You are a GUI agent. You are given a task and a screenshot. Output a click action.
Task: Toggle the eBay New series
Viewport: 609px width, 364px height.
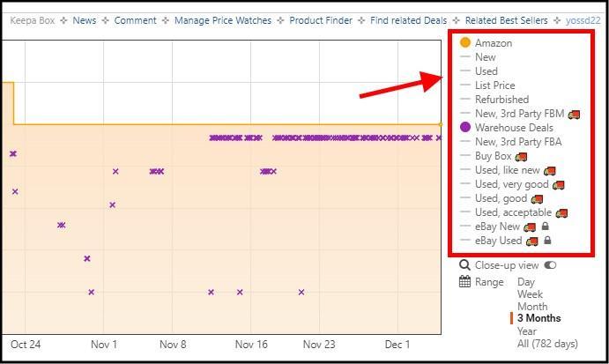(497, 227)
